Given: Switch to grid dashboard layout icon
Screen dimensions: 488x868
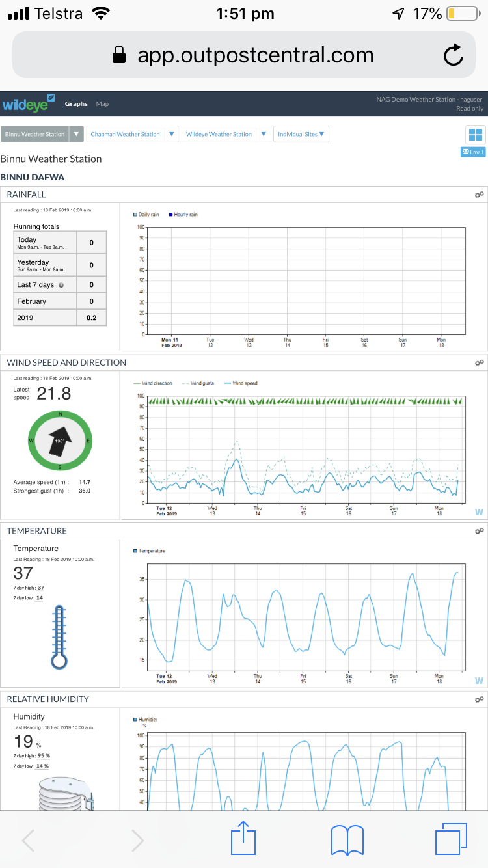Looking at the screenshot, I should (476, 135).
